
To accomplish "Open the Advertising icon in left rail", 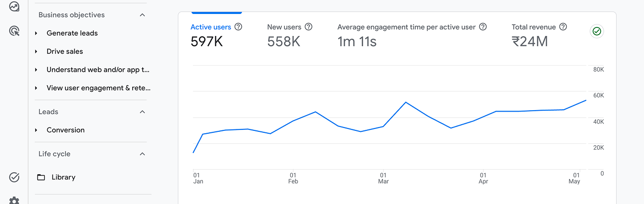I will [x=14, y=31].
